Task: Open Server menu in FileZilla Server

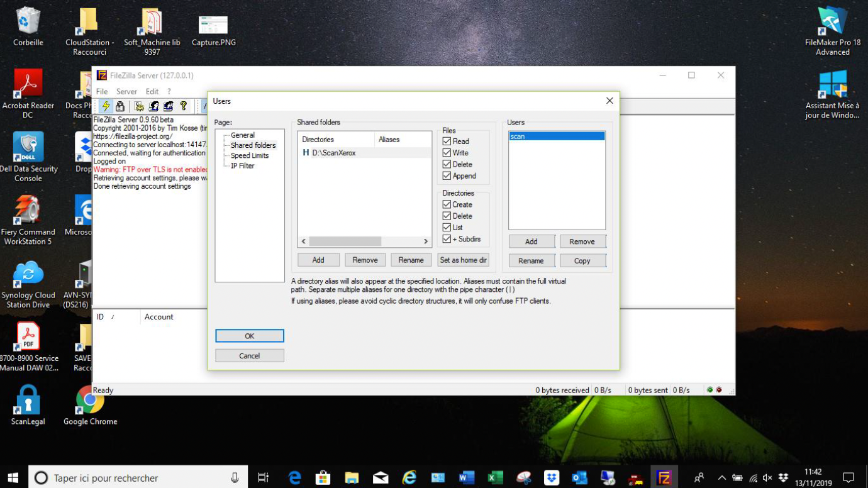Action: tap(126, 91)
